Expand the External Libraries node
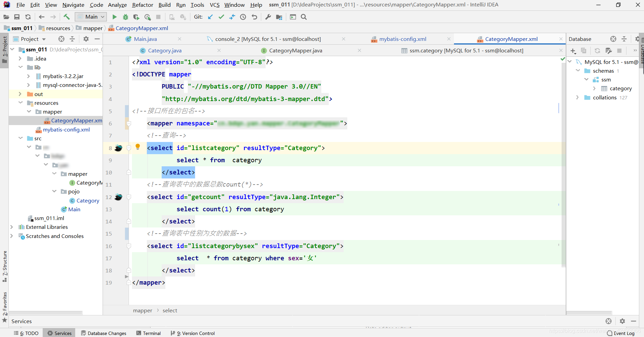The height and width of the screenshot is (337, 644). pyautogui.click(x=12, y=227)
